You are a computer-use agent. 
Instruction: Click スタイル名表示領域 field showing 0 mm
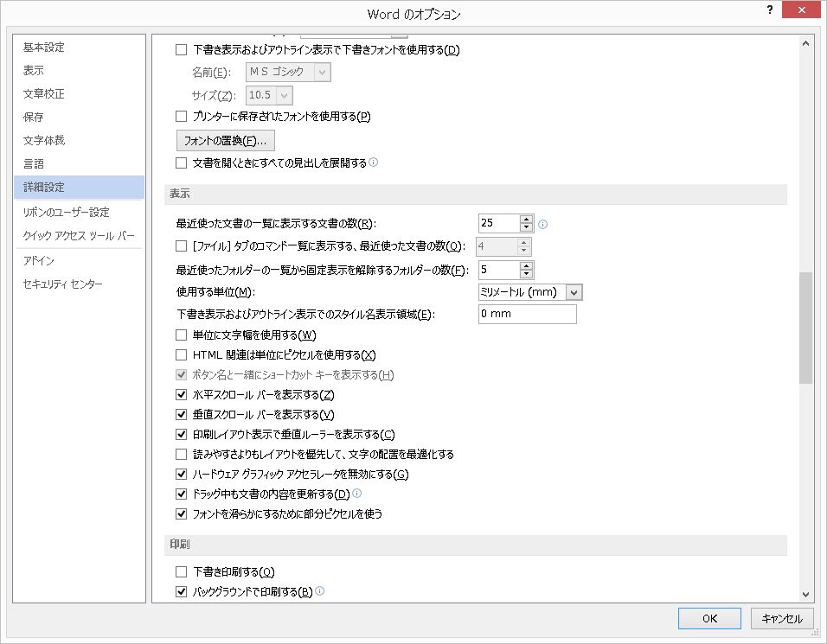[x=528, y=314]
